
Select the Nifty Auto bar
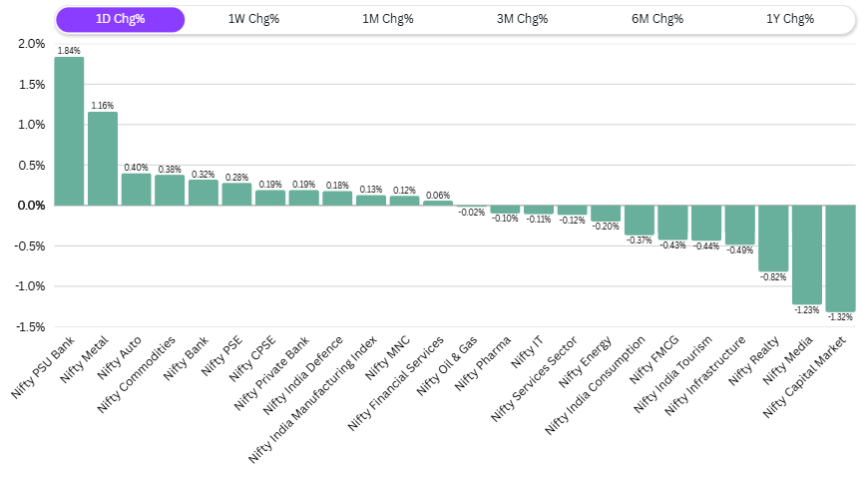coord(136,190)
